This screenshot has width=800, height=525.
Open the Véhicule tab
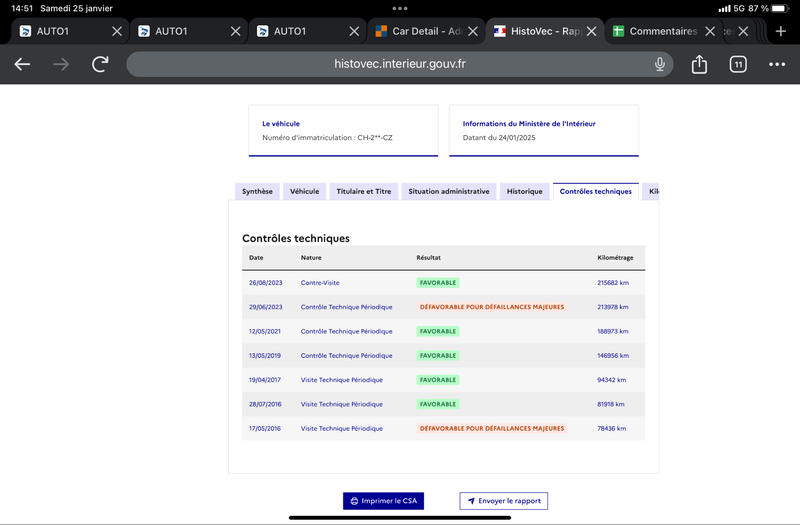pos(305,191)
